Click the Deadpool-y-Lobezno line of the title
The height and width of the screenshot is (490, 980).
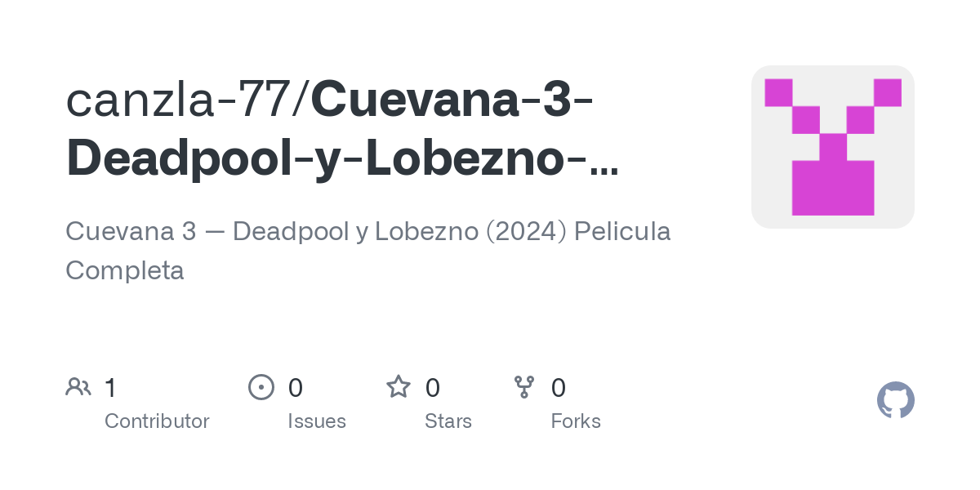pyautogui.click(x=327, y=158)
